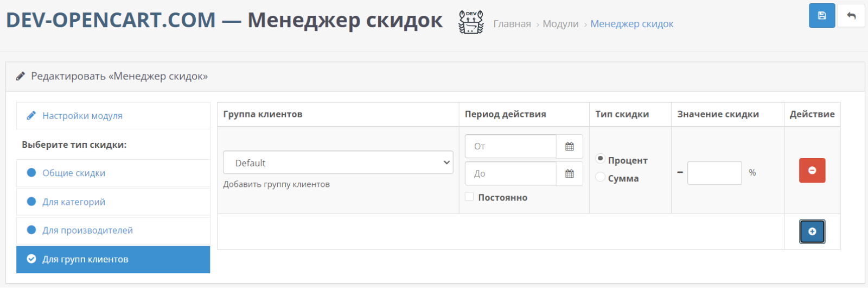
Task: Select the Для групп клиентов tab
Action: tap(113, 259)
